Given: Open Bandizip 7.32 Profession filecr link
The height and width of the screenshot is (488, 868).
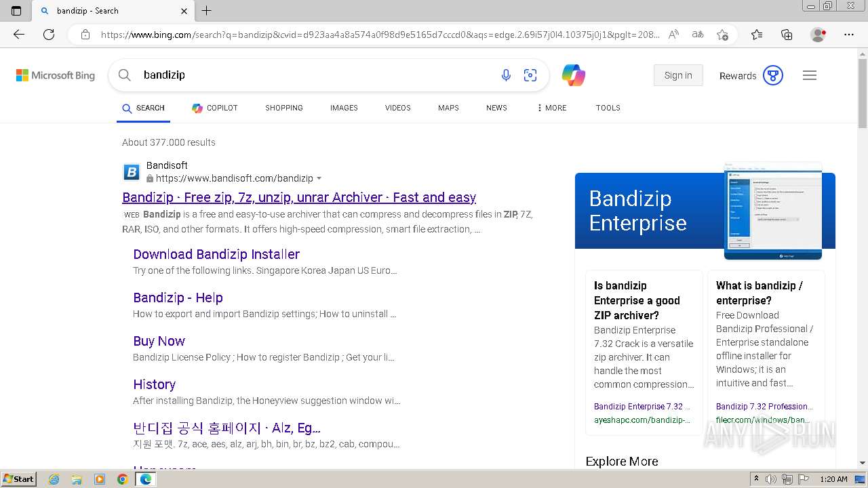Looking at the screenshot, I should [x=764, y=407].
